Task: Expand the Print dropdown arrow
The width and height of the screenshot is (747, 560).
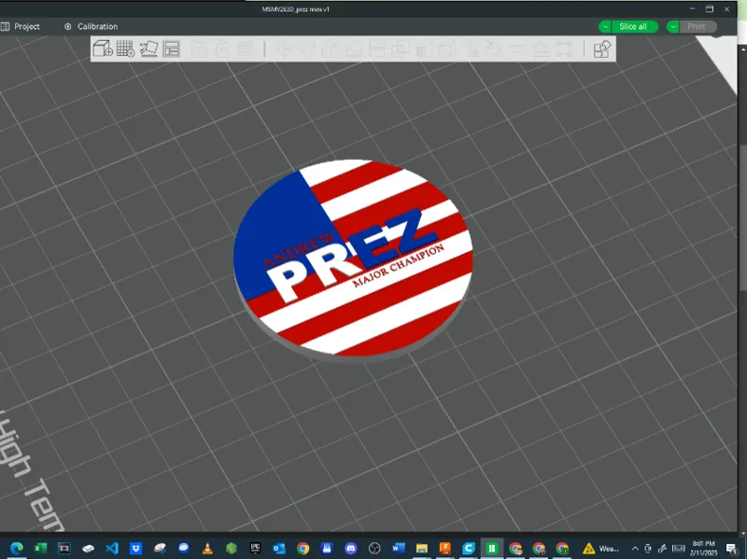Action: [x=673, y=27]
